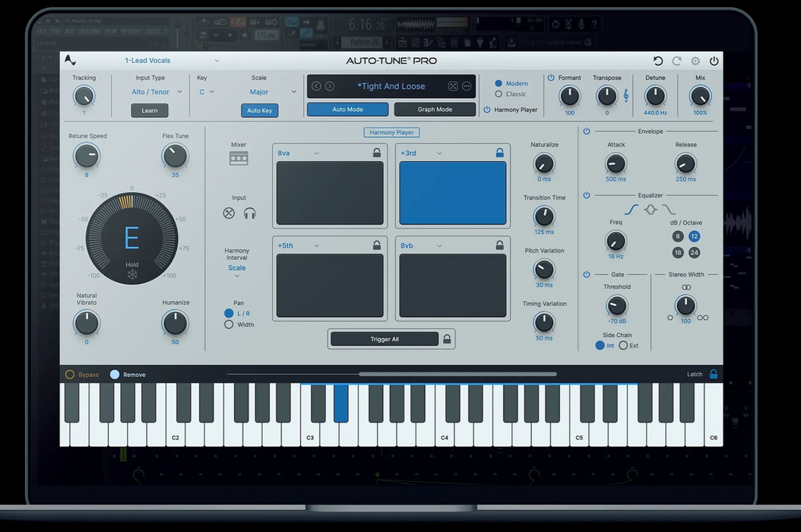Toggle the +5th pad lock
Image resolution: width=801 pixels, height=532 pixels.
376,245
